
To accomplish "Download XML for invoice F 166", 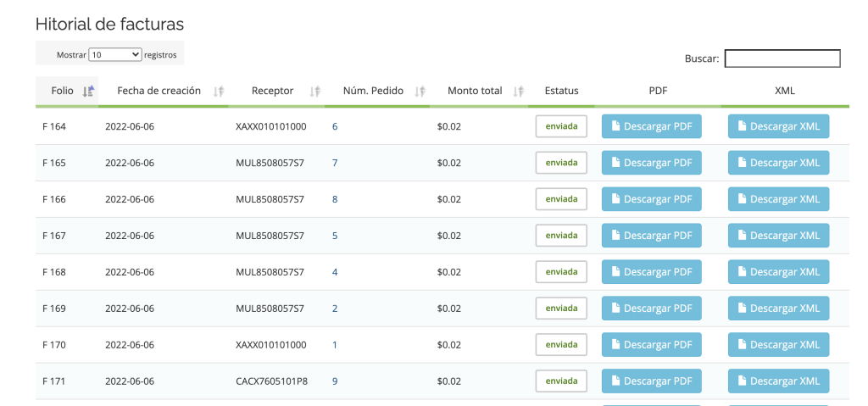I will [778, 199].
